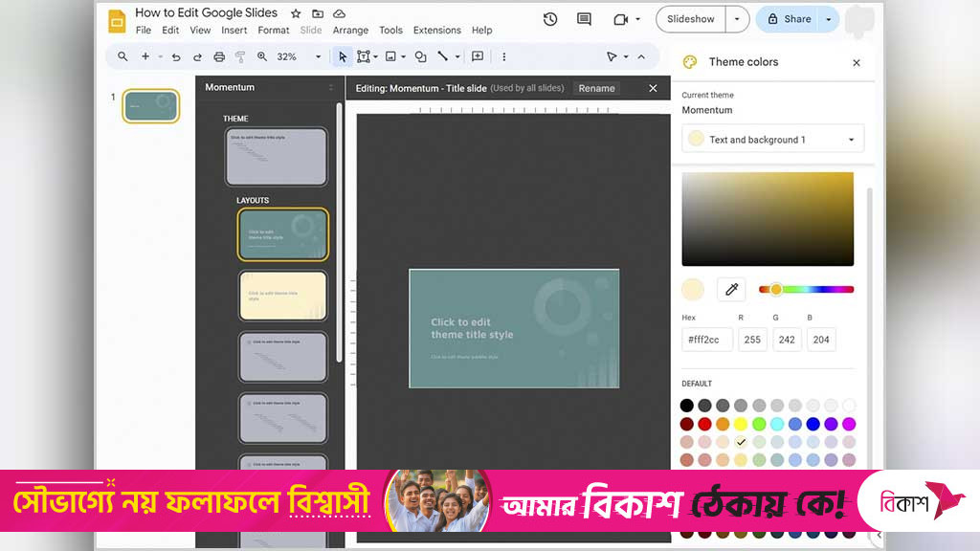Star the presentation title

click(x=296, y=14)
